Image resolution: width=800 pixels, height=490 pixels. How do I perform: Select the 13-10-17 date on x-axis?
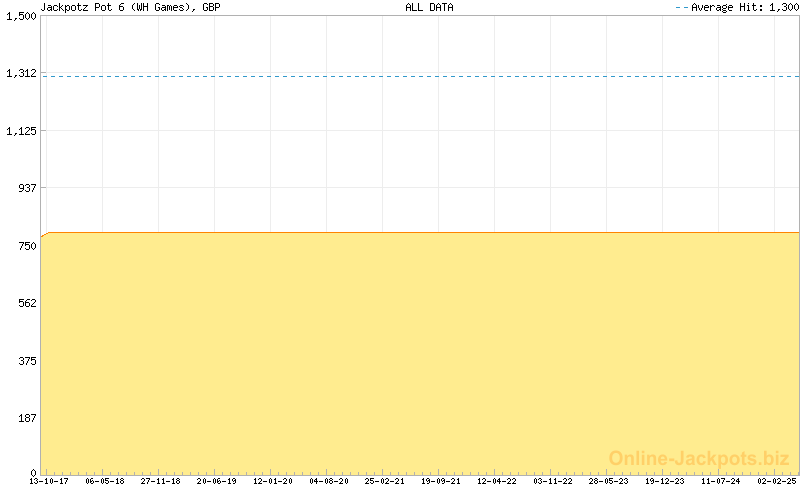[49, 481]
